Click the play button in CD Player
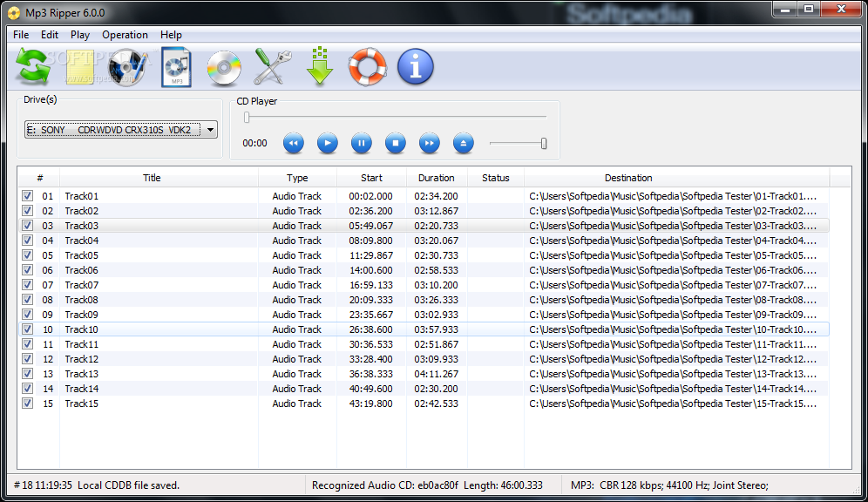868x502 pixels. 327,143
